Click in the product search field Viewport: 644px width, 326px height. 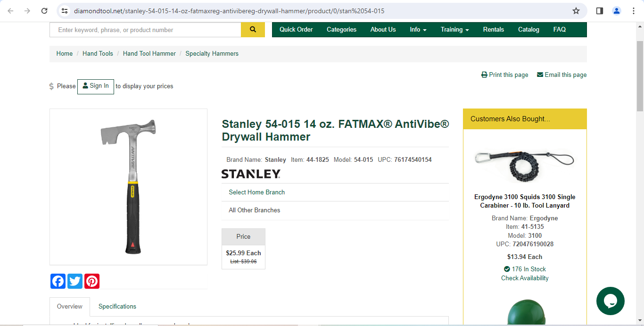(145, 30)
